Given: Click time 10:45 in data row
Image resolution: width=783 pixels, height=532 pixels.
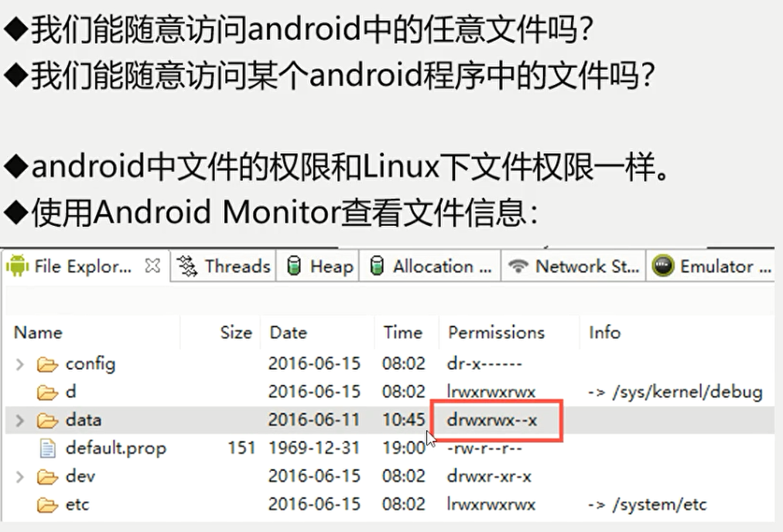Looking at the screenshot, I should tap(403, 420).
